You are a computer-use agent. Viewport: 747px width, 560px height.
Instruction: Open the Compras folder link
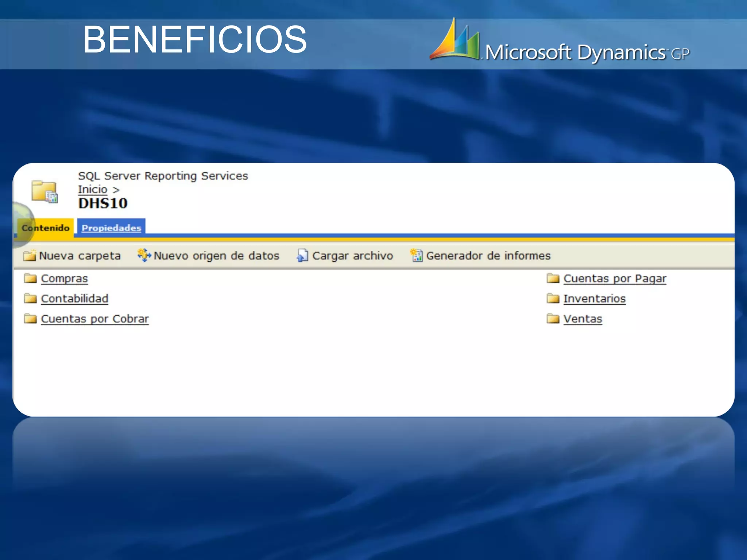tap(65, 279)
